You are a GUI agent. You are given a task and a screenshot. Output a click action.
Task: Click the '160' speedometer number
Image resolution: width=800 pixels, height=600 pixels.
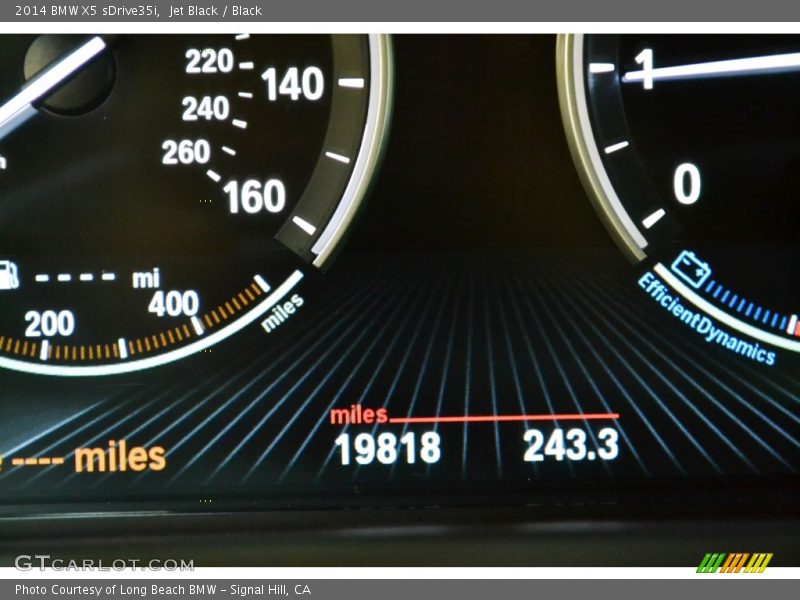(x=254, y=196)
